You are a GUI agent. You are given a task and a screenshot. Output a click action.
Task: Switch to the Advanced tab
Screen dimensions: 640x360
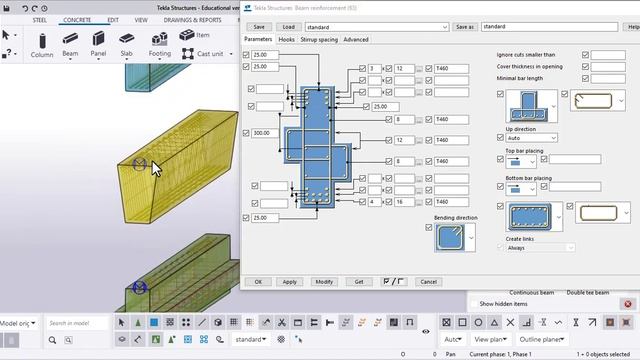tap(356, 40)
